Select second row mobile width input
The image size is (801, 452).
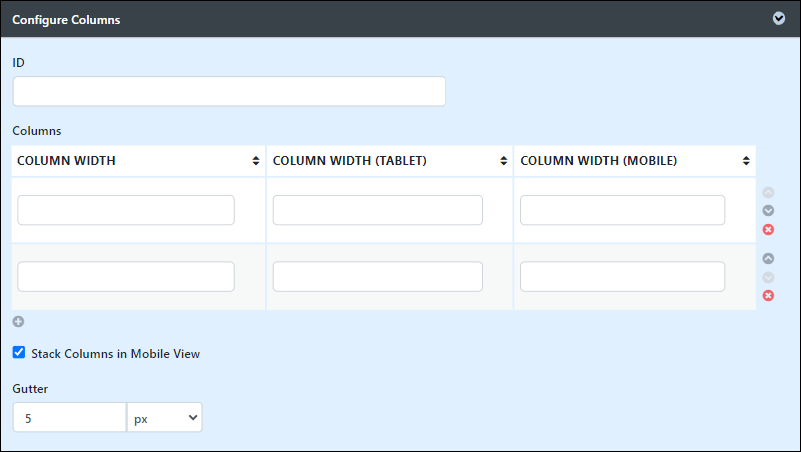[622, 276]
